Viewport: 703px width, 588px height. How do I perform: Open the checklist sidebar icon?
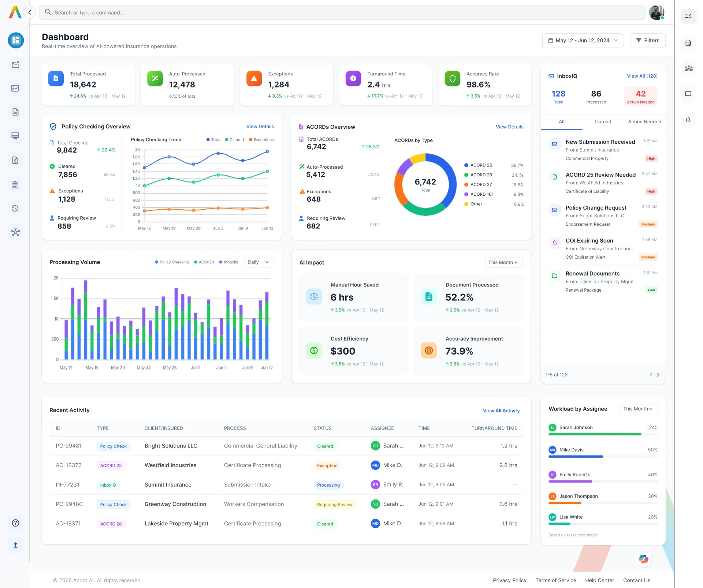click(15, 88)
